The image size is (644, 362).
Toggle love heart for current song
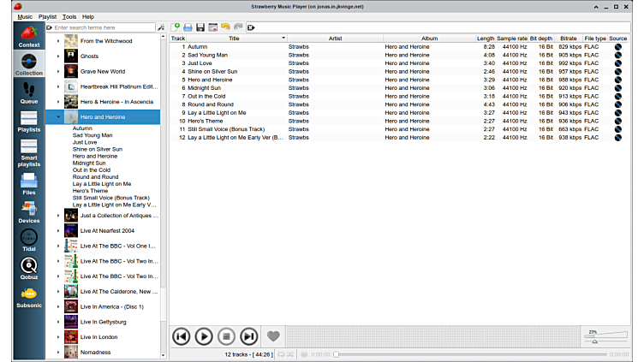tap(273, 336)
